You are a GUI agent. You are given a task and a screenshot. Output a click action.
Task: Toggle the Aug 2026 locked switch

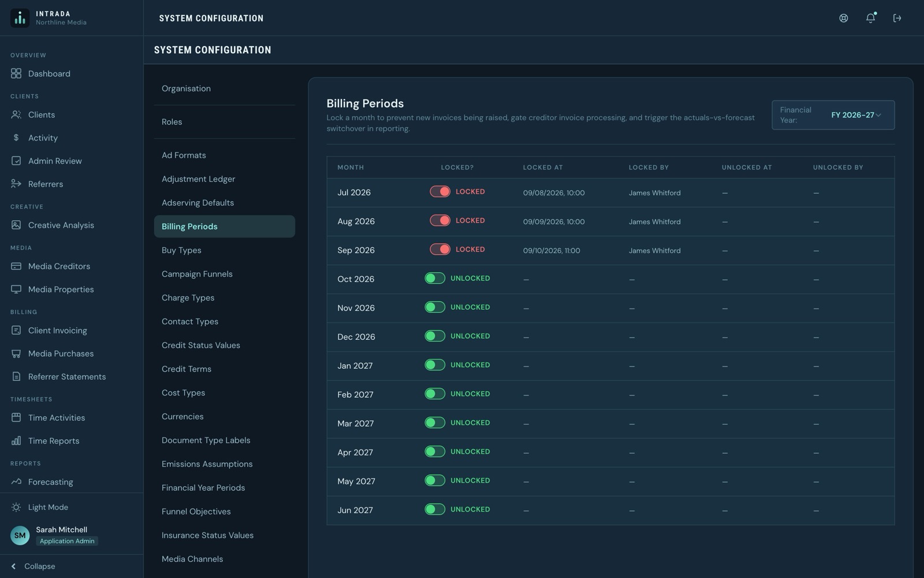pos(440,220)
